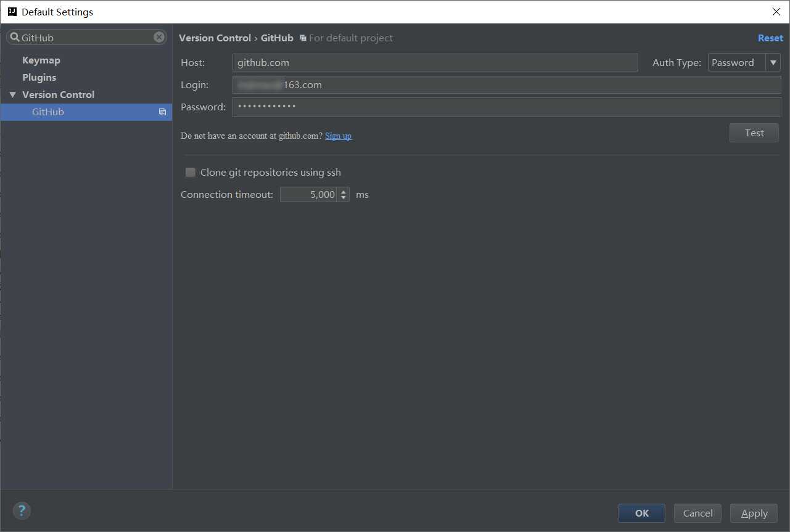Select GitHub in the settings tree

(x=86, y=112)
